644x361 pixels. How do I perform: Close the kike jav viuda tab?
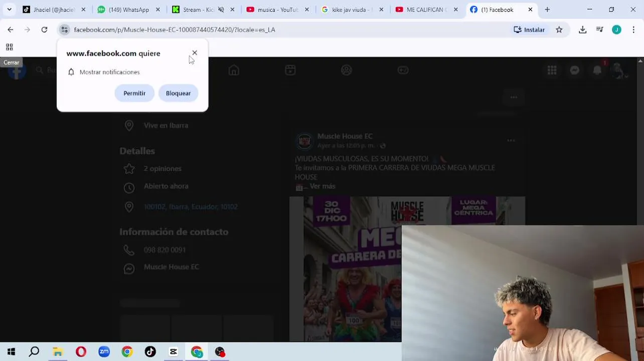pos(381,10)
